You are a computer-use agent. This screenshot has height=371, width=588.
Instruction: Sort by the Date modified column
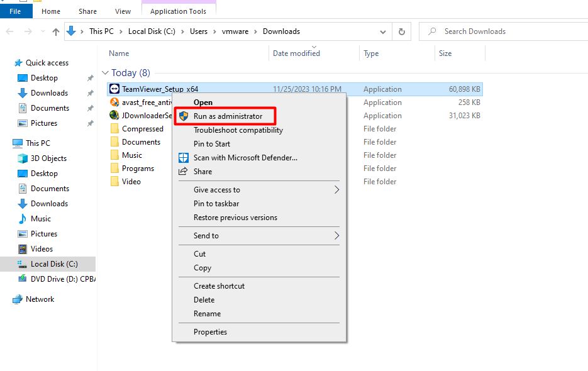pos(296,53)
